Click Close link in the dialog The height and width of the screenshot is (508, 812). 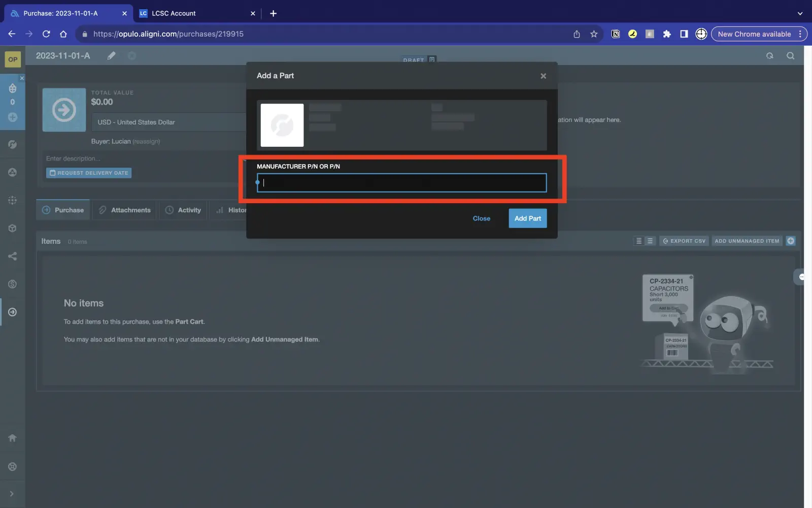tap(481, 218)
